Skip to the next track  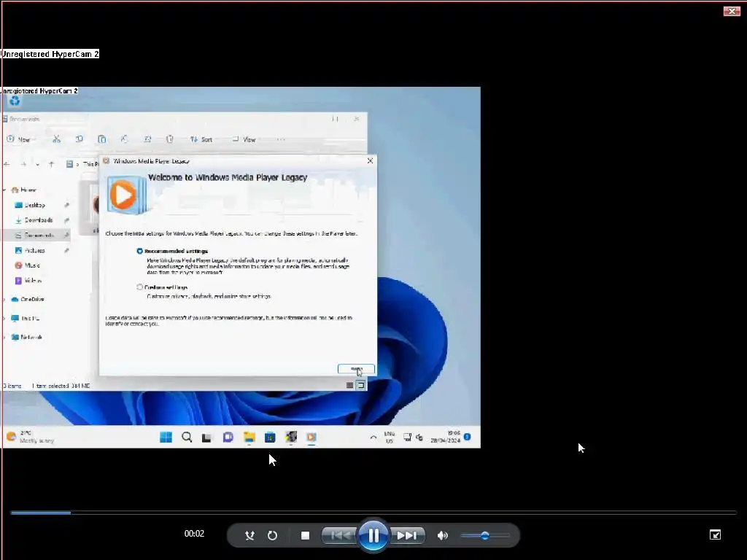tap(407, 535)
